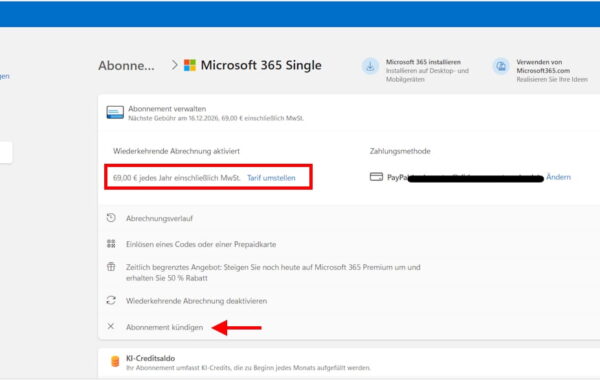Screen dimensions: 600x380
Task: Click the Abonnement verwalten heading
Action: (167, 109)
